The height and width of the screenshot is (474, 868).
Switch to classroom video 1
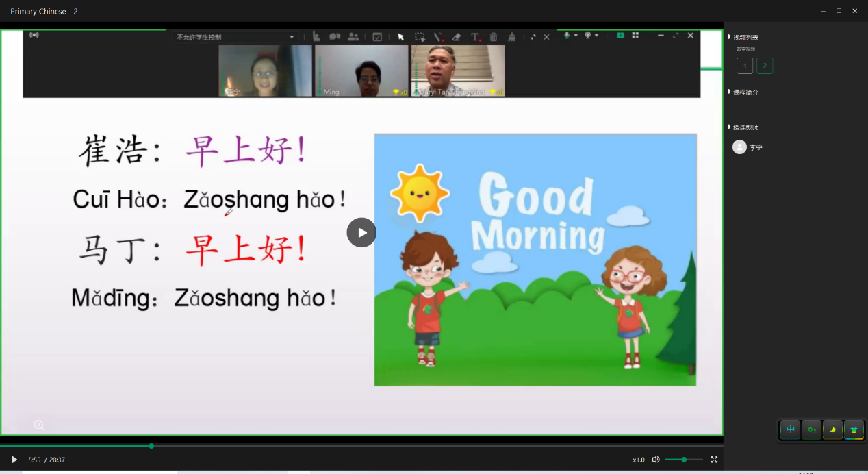[745, 66]
